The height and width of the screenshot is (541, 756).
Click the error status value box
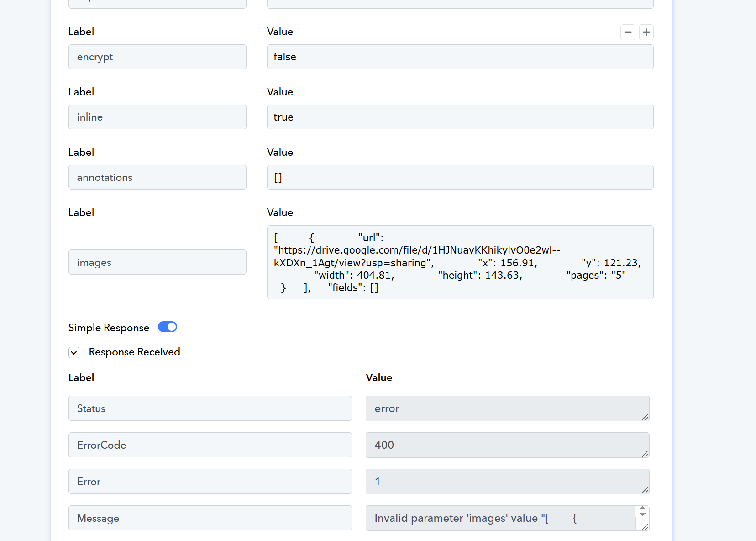(502, 408)
